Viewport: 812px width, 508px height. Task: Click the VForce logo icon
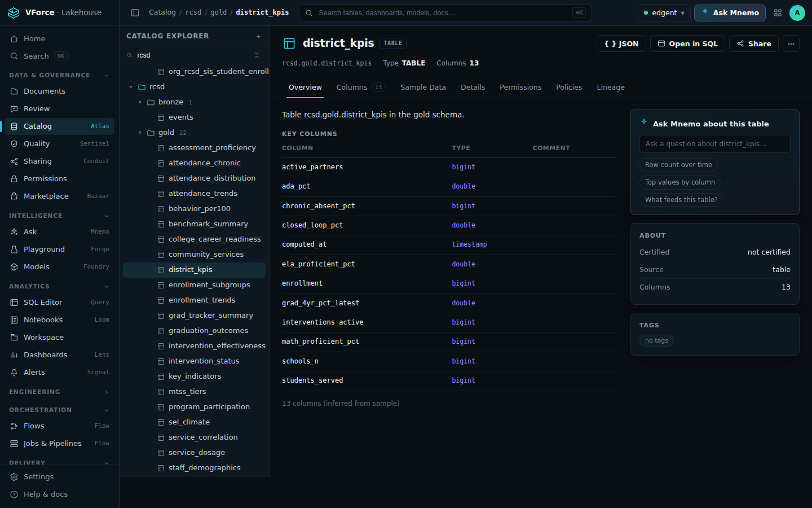click(14, 12)
